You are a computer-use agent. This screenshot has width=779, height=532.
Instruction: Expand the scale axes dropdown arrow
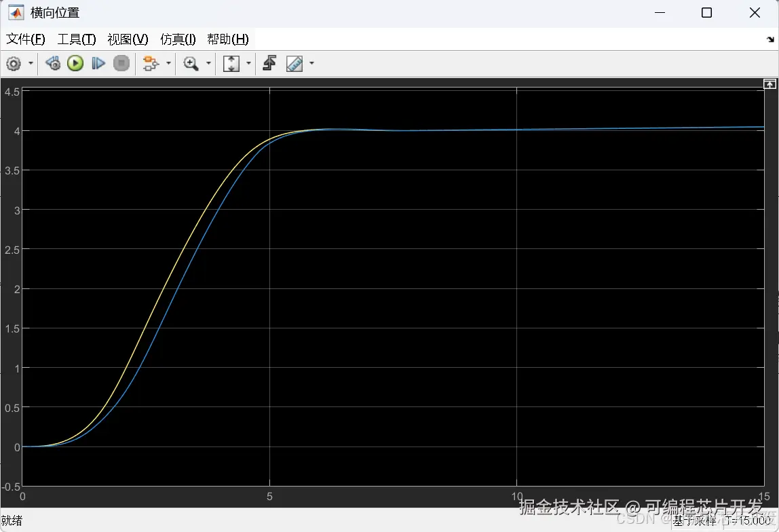249,63
